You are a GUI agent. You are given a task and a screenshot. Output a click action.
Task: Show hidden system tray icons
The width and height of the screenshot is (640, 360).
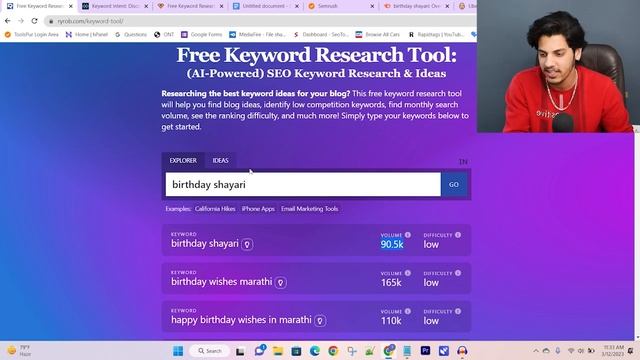(x=536, y=351)
